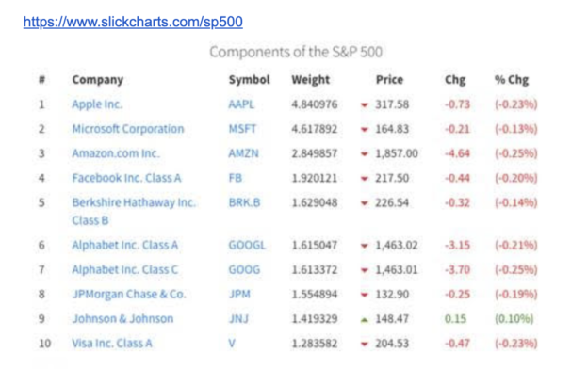Open the Microsoft Corporation company link
Viewport: 588px width, 369px height.
128,129
